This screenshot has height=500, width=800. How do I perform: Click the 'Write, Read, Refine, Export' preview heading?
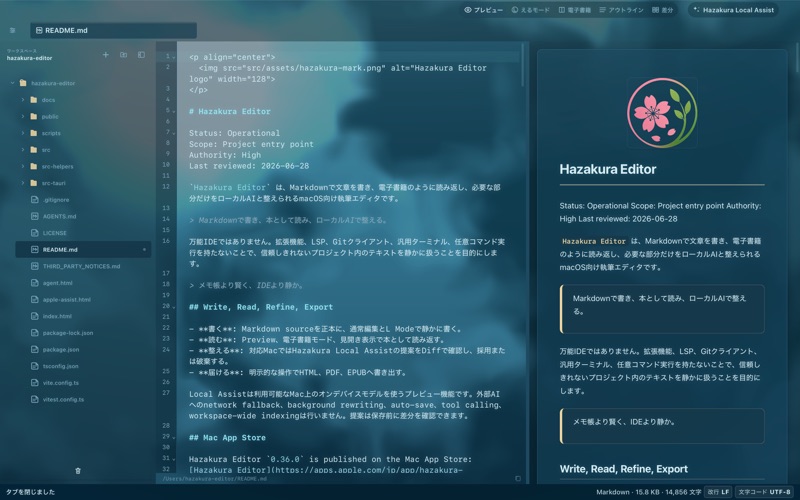(x=623, y=469)
